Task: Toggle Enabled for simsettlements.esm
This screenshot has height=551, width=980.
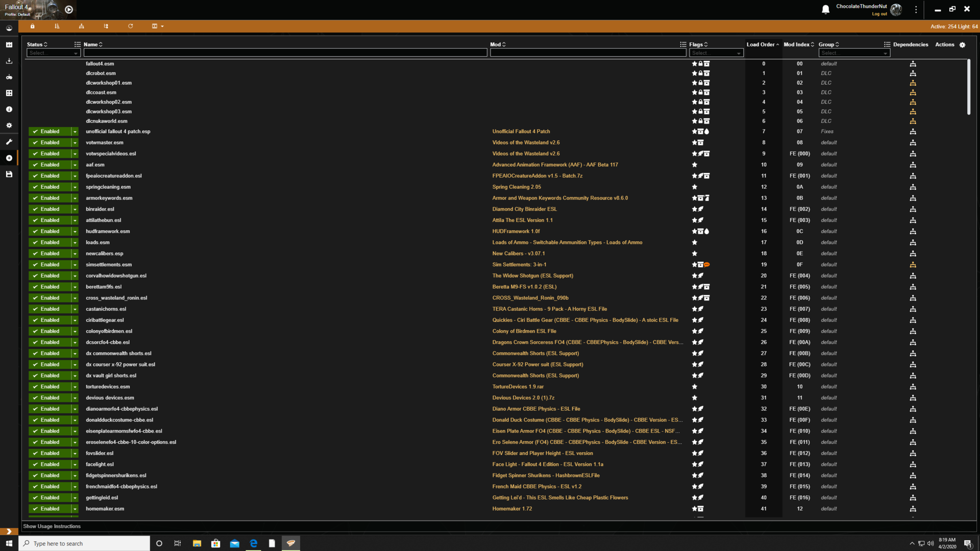Action: (50, 265)
